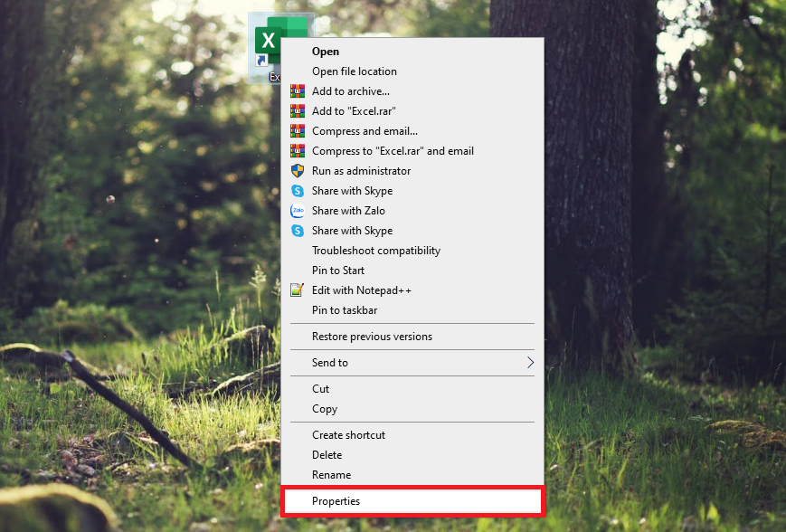
Task: Choose Edit with Notepad++
Action: point(412,290)
